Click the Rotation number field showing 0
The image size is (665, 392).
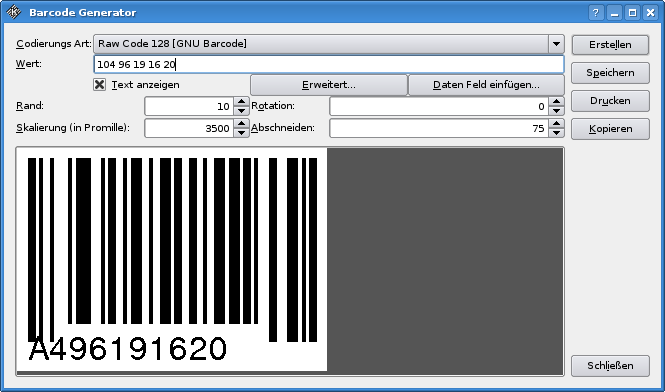(439, 106)
